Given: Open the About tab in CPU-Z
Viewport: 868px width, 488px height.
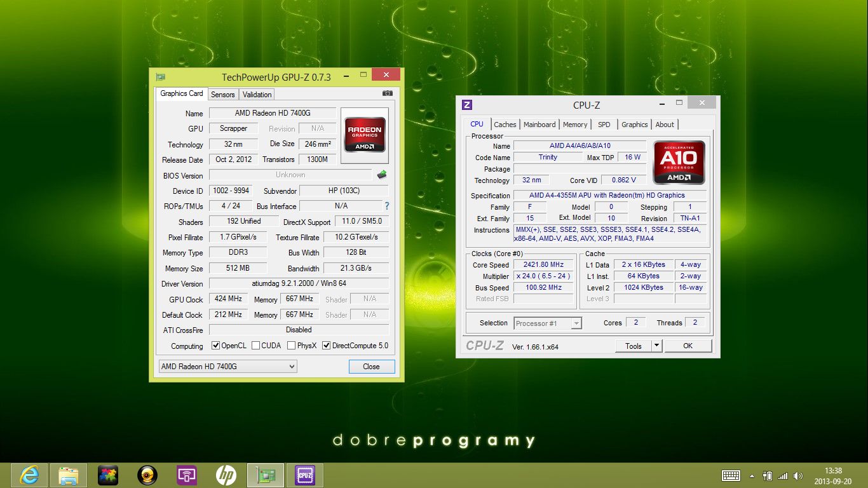Looking at the screenshot, I should pyautogui.click(x=665, y=125).
